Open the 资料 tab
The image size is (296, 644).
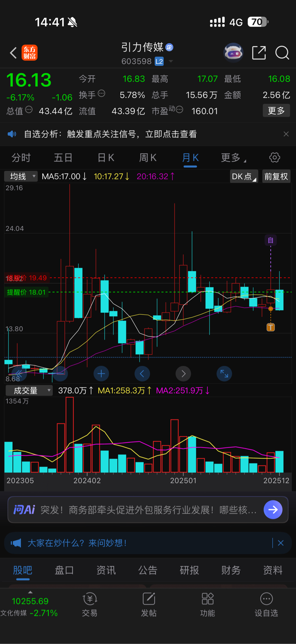click(272, 570)
